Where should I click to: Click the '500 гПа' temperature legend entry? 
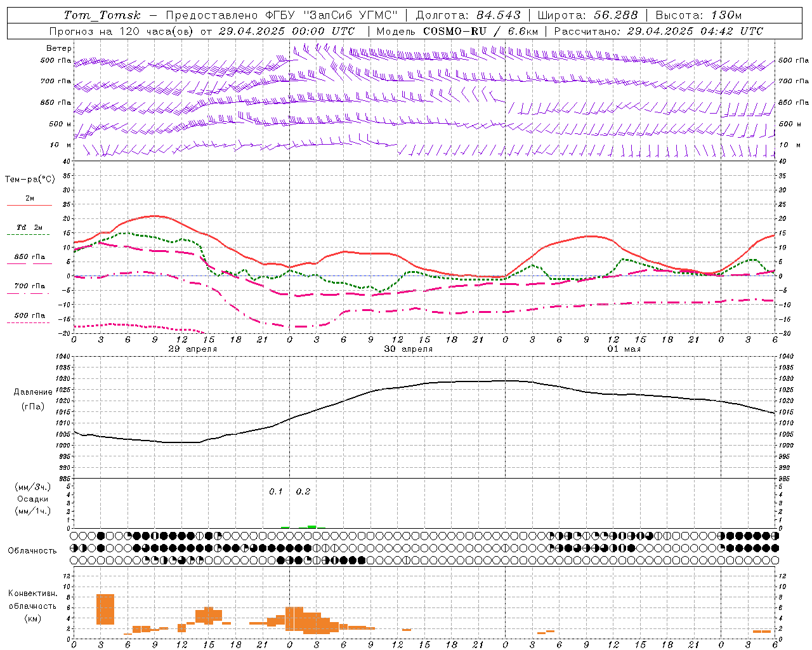pyautogui.click(x=29, y=315)
